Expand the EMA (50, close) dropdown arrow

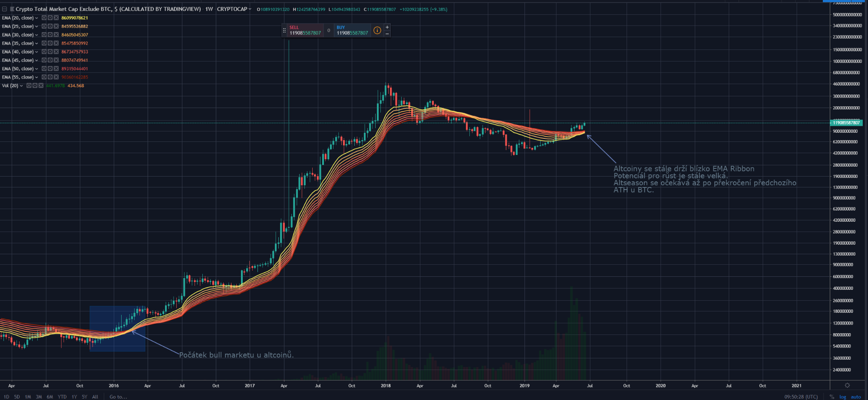tap(36, 69)
